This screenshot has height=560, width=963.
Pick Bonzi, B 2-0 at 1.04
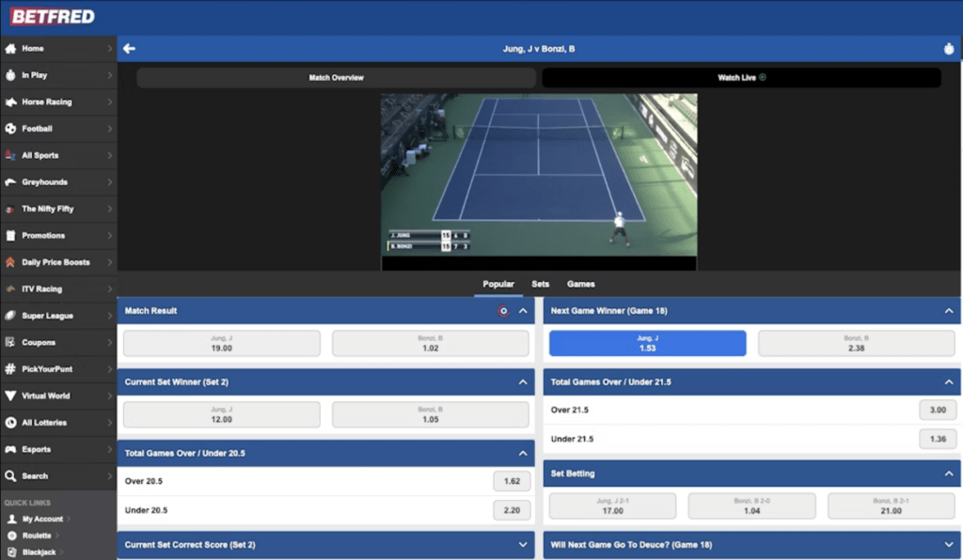coord(751,506)
